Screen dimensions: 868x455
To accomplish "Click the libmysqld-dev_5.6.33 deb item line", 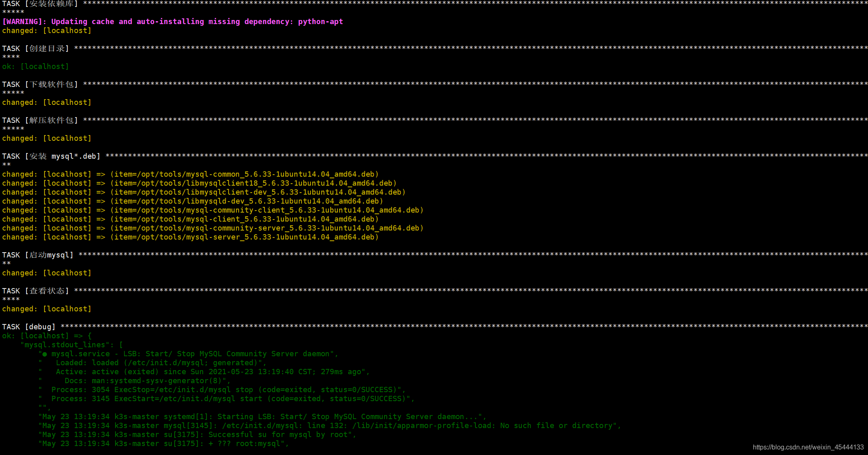I will (x=193, y=201).
